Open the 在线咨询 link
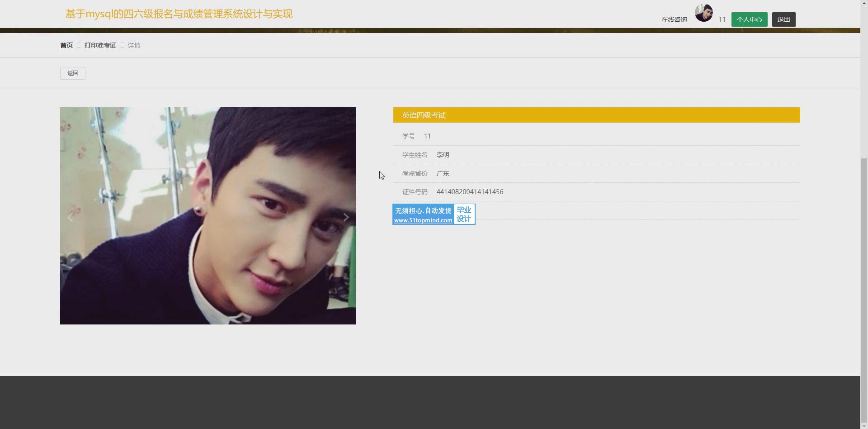Screen dimensions: 868x429 coord(674,19)
